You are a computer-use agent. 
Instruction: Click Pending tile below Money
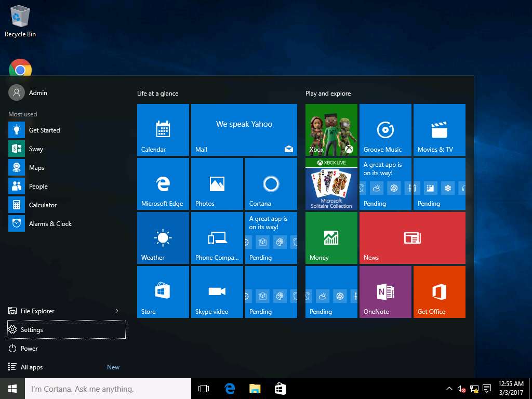coord(331,292)
